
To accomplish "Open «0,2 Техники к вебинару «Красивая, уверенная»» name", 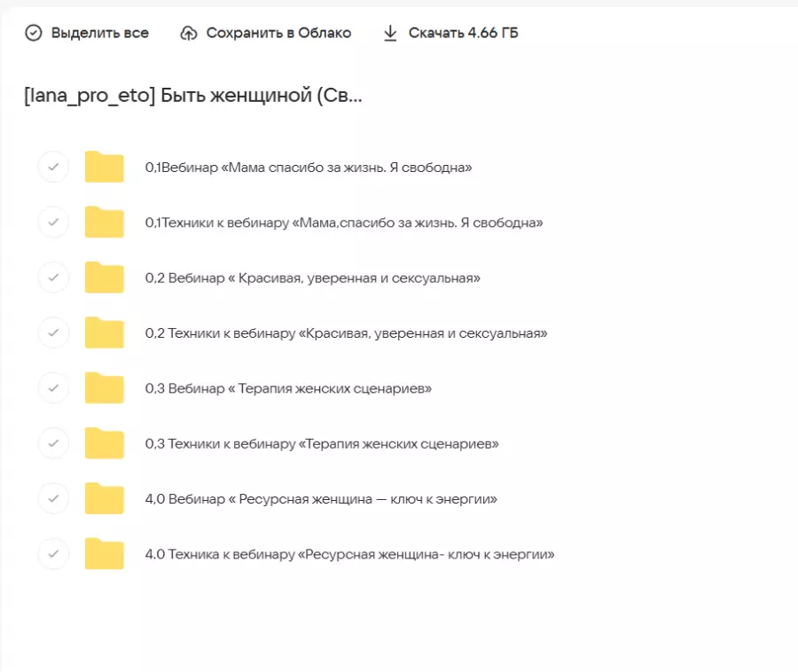I will click(346, 333).
